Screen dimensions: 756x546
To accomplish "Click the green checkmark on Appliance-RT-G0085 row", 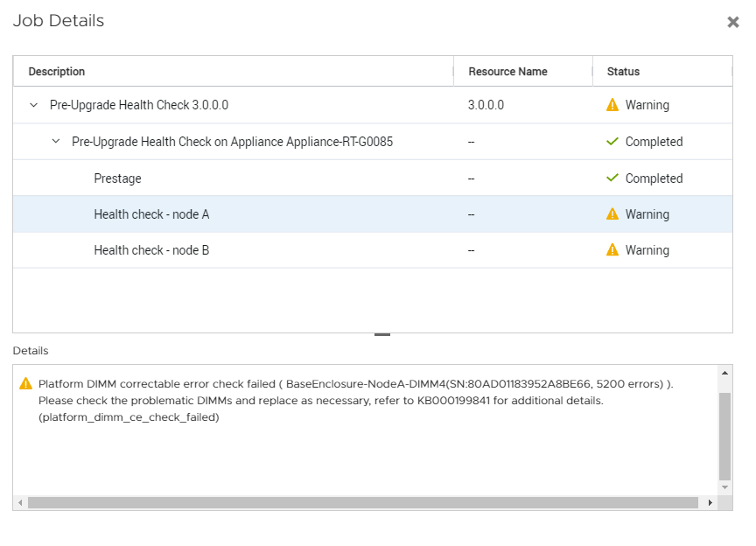I will click(x=612, y=141).
